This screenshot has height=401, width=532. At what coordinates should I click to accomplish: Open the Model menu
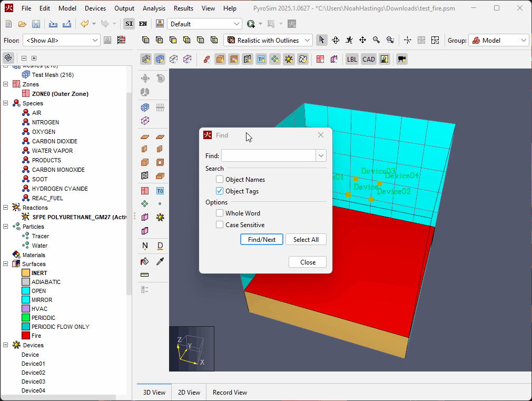pyautogui.click(x=67, y=8)
